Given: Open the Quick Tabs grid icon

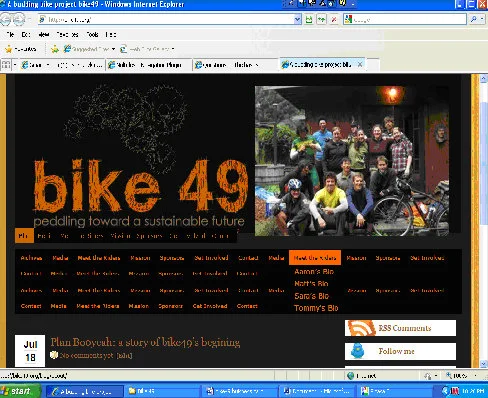Looking at the screenshot, I should tap(6, 64).
